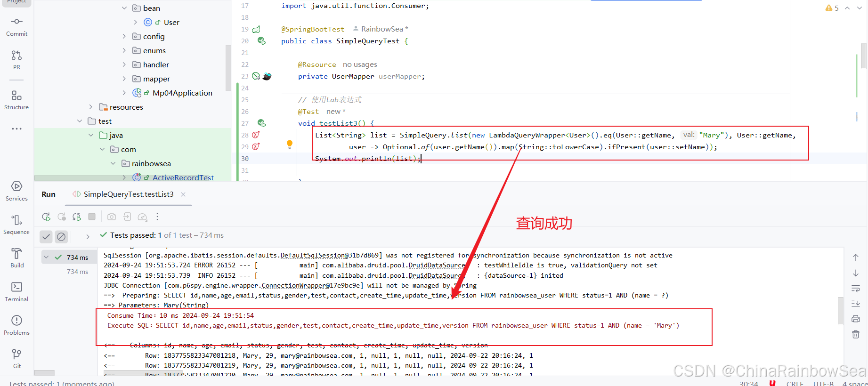868x386 pixels.
Task: Click the soft-wrap icon in console
Action: click(x=856, y=289)
